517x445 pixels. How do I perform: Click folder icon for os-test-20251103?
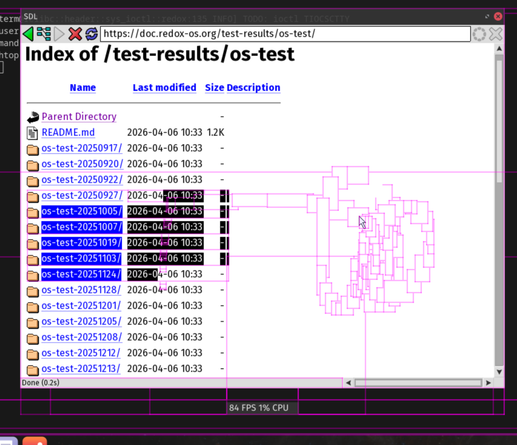(33, 259)
